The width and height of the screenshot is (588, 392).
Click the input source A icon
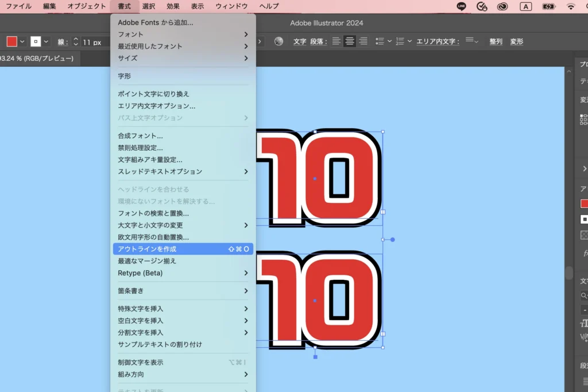525,6
